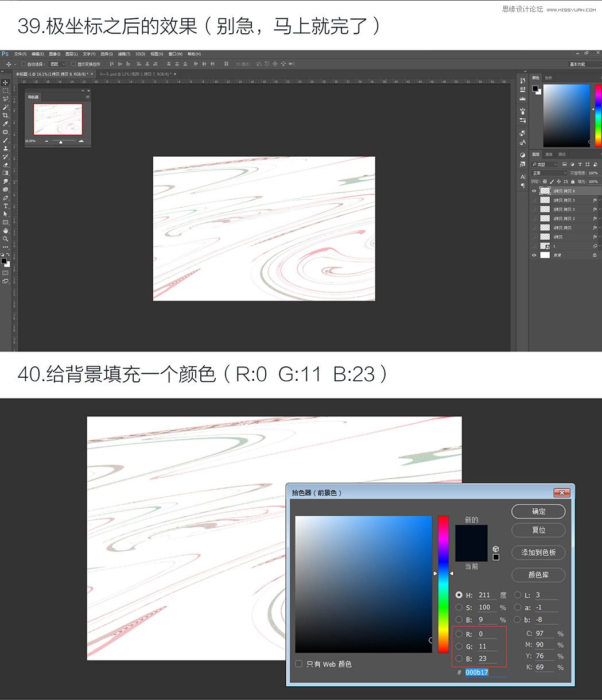Viewport: 602px width, 700px height.
Task: Switch to the 色板 swatches tab
Action: tap(548, 78)
